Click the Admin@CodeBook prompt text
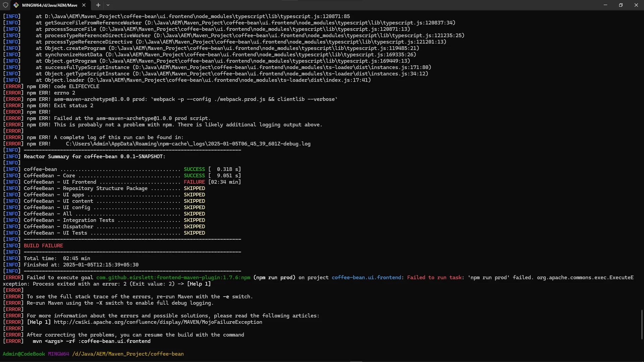The image size is (644, 362). (23, 354)
